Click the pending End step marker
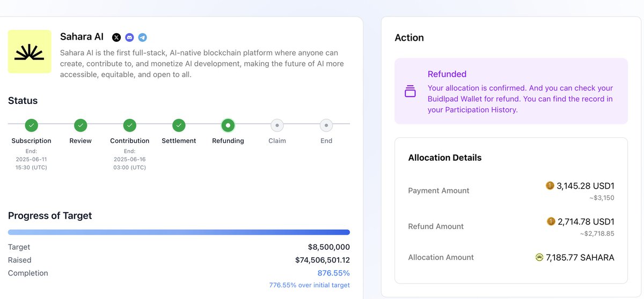This screenshot has height=299, width=644. pyautogui.click(x=326, y=125)
